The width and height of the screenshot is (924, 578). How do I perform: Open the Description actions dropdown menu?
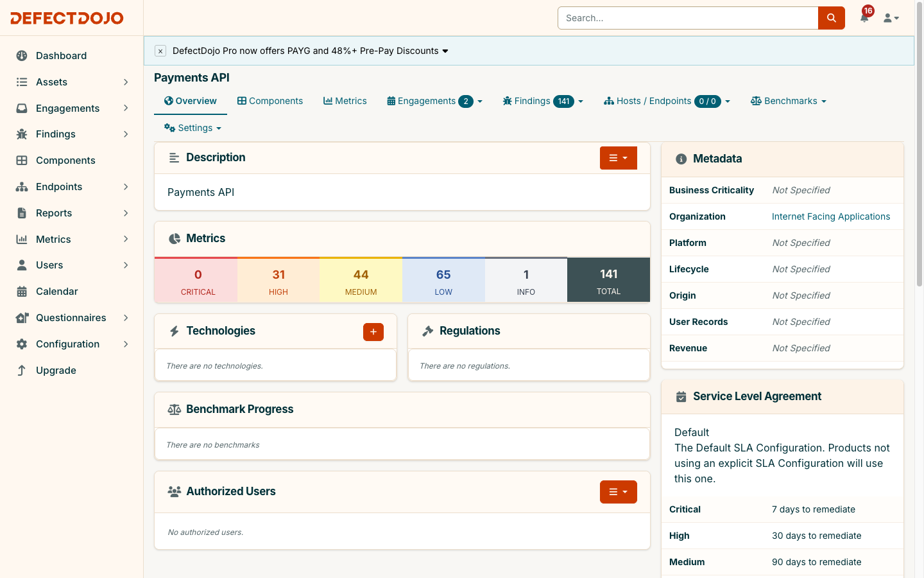[x=619, y=158]
